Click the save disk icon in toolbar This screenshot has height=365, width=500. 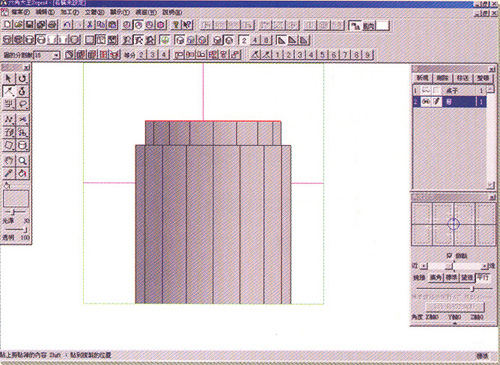click(30, 25)
